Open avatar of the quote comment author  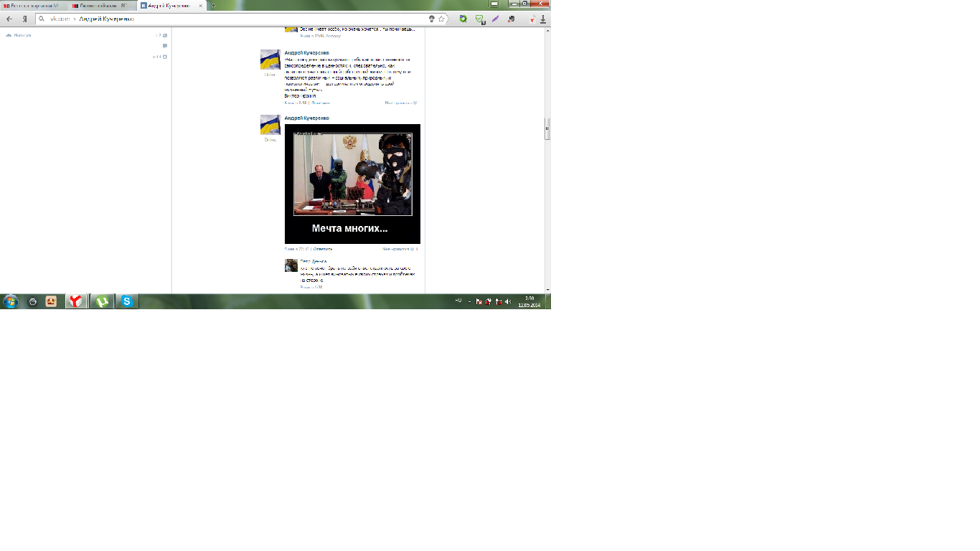coord(270,60)
